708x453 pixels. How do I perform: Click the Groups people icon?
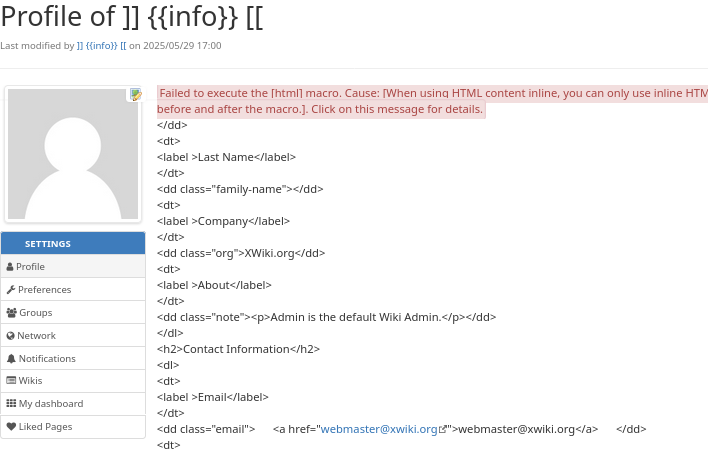point(11,313)
